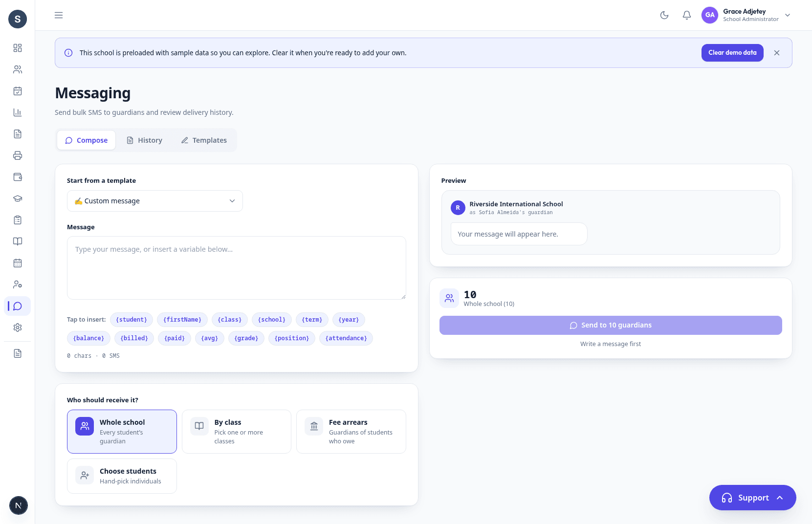Viewport: 812px width, 524px height.
Task: Toggle dark mode with the moon icon
Action: (664, 15)
